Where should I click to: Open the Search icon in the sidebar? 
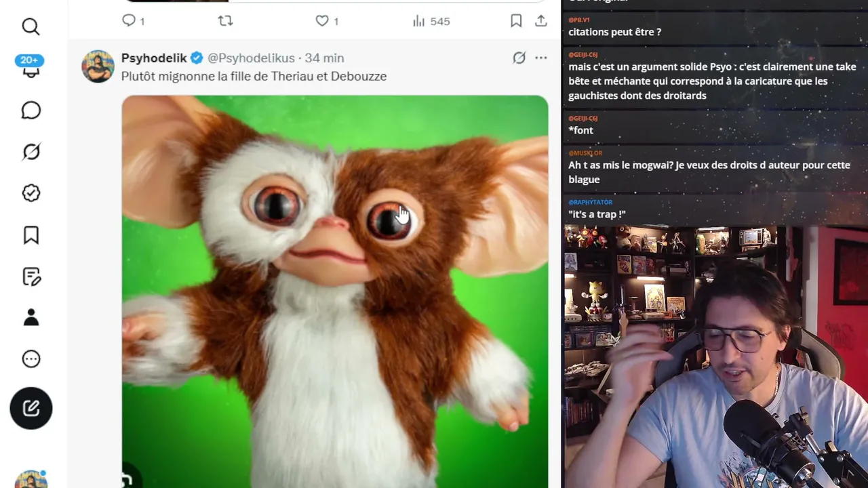(x=31, y=26)
